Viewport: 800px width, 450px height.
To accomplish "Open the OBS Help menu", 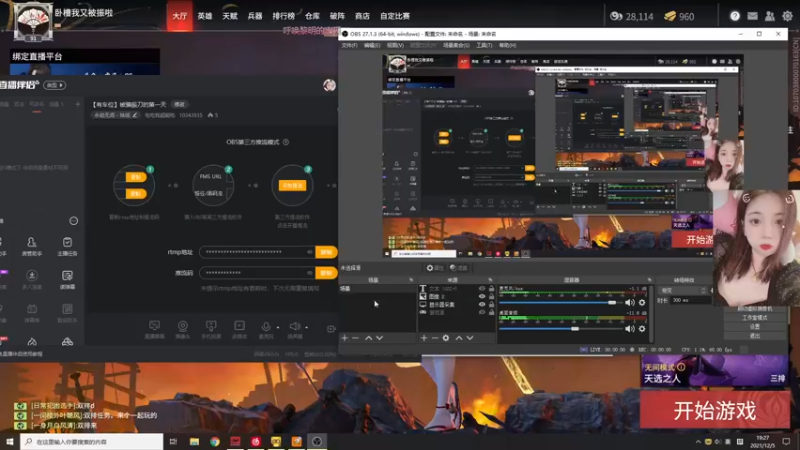I will 507,45.
